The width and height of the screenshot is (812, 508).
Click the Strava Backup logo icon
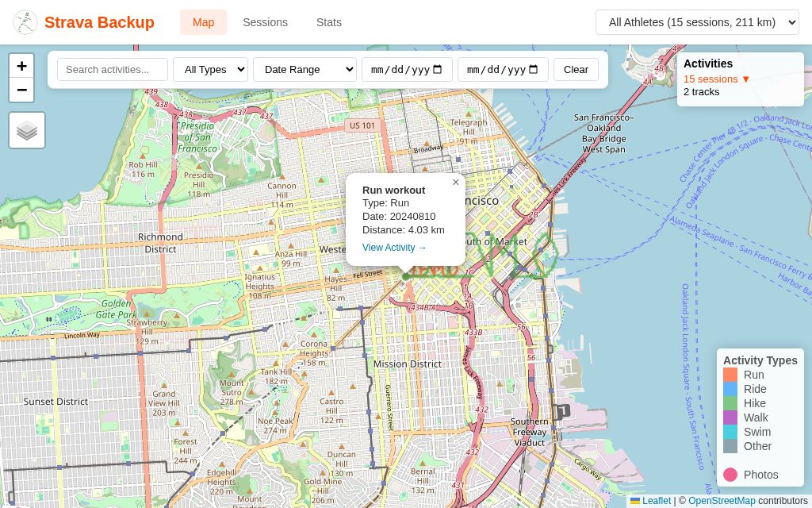click(25, 22)
